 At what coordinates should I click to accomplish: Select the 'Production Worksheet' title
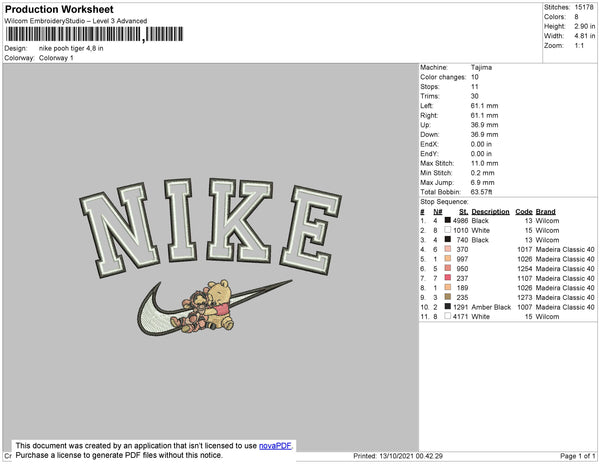click(59, 9)
